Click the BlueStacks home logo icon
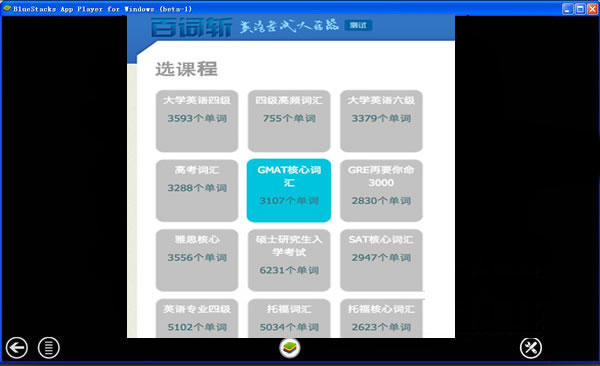 [290, 348]
